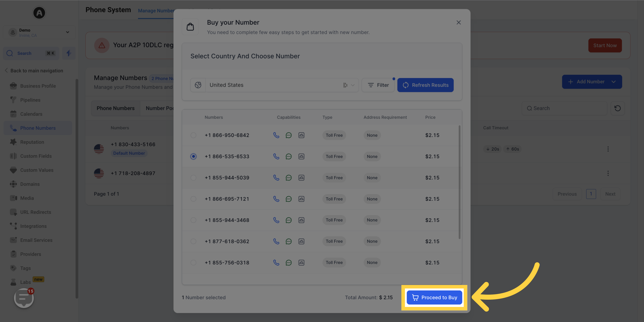The width and height of the screenshot is (644, 322).
Task: Click Start Now button in A2P banner
Action: click(605, 46)
